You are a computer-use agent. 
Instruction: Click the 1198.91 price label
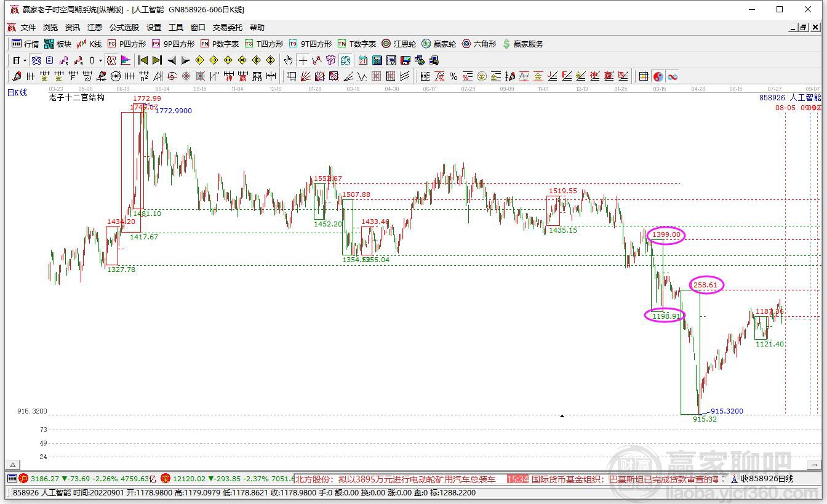pyautogui.click(x=666, y=316)
